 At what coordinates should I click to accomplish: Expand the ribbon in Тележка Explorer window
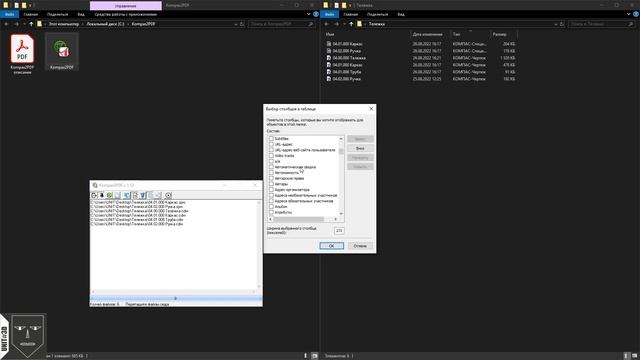coord(629,14)
